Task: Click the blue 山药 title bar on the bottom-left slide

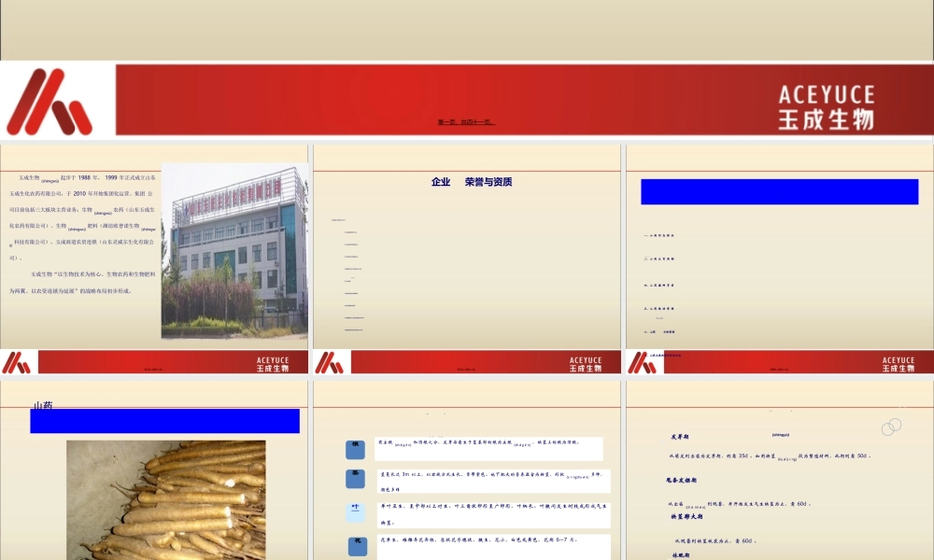Action: click(x=164, y=421)
